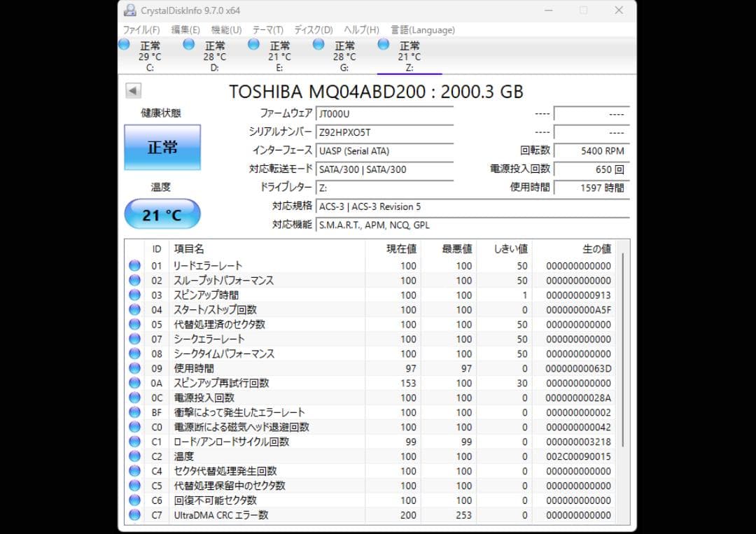Open the テーマ(T) menu
This screenshot has height=534, width=756.
click(x=267, y=30)
